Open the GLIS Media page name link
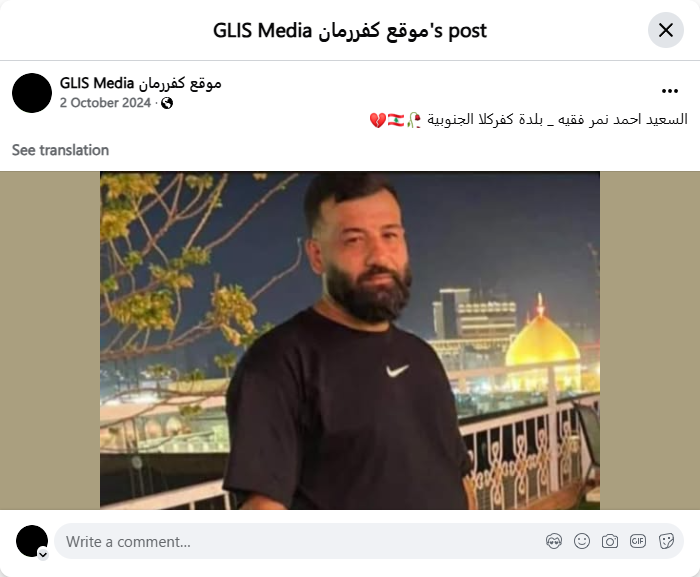 coord(141,83)
